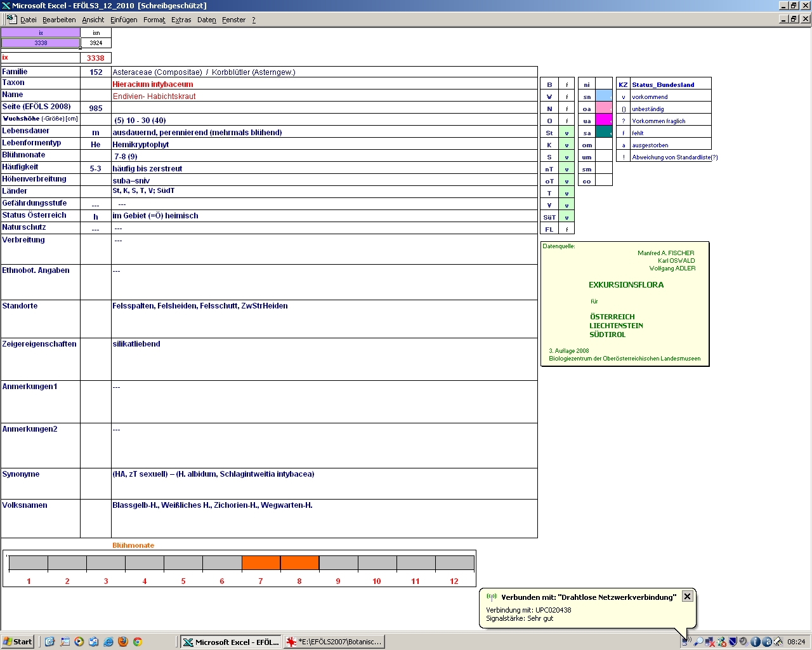Open the Fenster menu
The height and width of the screenshot is (650, 812).
point(233,20)
